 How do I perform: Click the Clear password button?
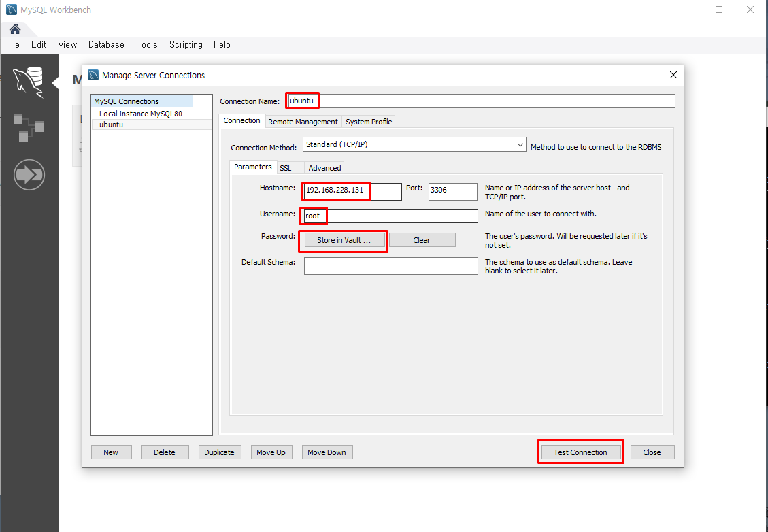[422, 240]
